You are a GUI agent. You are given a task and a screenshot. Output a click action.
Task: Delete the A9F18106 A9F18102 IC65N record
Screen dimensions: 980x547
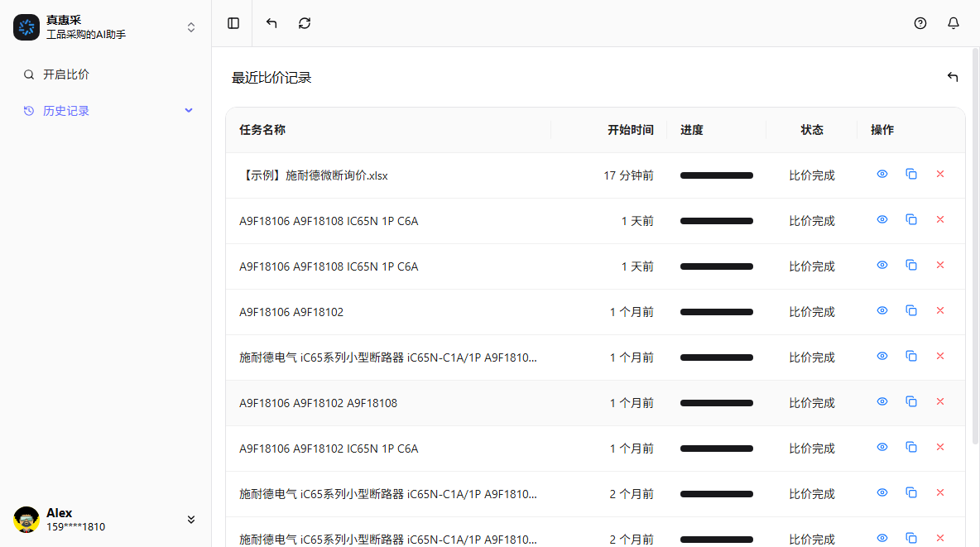click(x=940, y=447)
